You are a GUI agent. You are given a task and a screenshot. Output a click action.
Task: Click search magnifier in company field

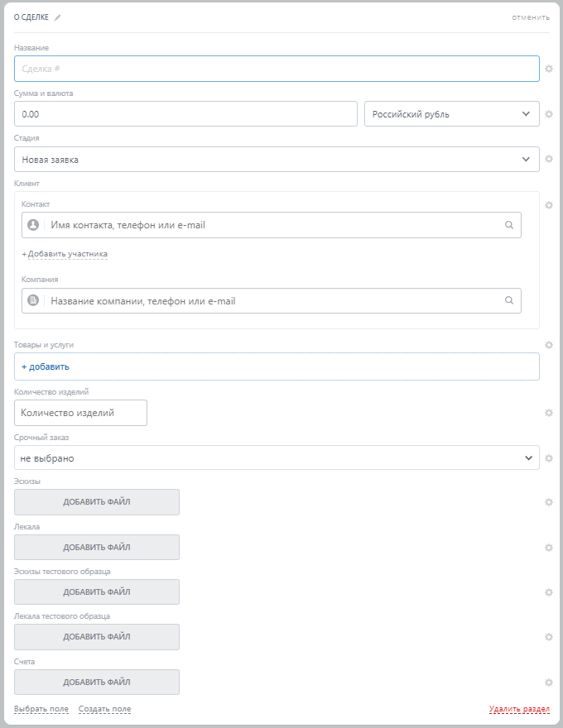point(509,301)
